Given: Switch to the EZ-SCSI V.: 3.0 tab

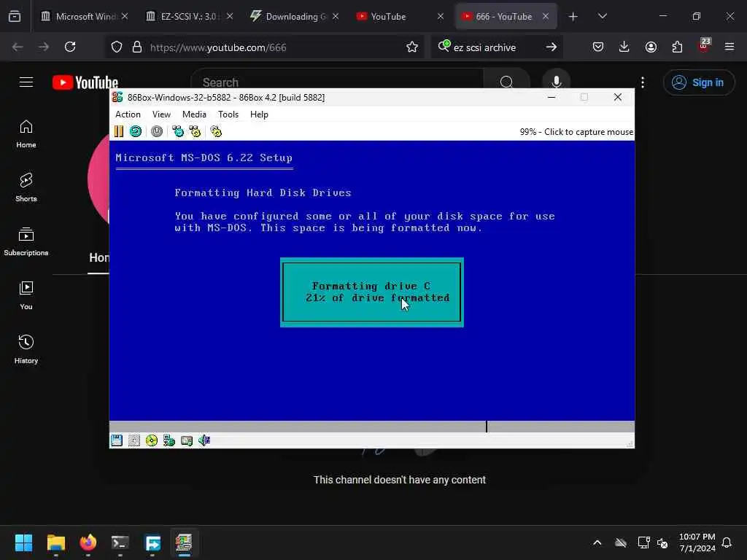Looking at the screenshot, I should [x=190, y=16].
